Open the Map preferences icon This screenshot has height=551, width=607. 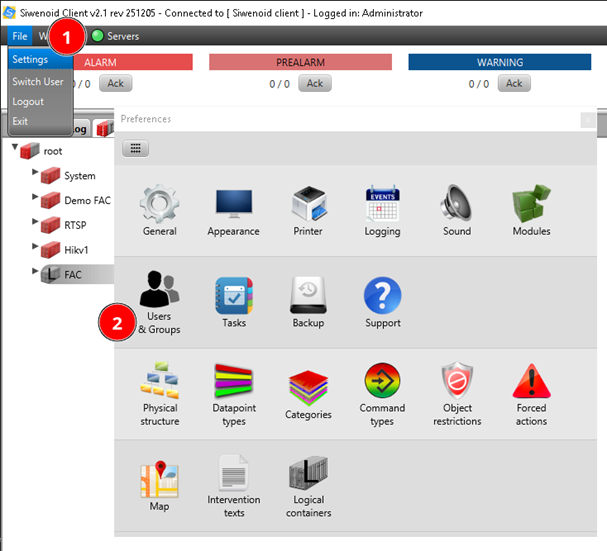point(159,476)
